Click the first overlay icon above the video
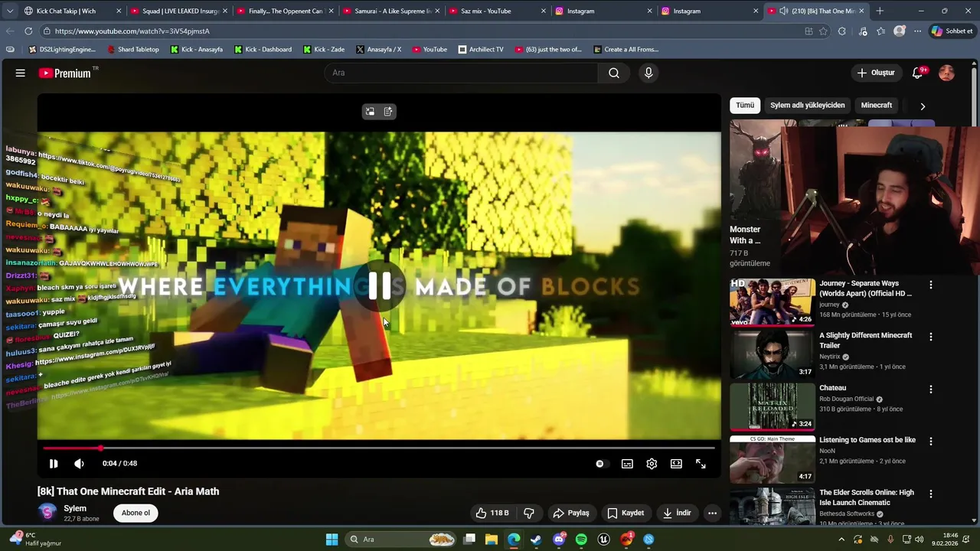Image resolution: width=980 pixels, height=551 pixels. [370, 112]
